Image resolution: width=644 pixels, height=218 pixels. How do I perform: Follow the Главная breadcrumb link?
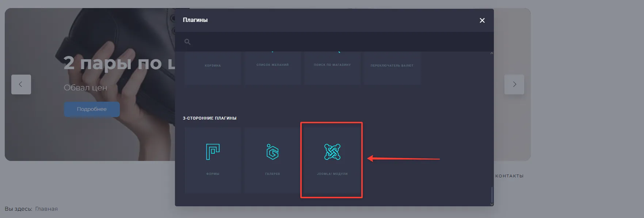pyautogui.click(x=46, y=209)
